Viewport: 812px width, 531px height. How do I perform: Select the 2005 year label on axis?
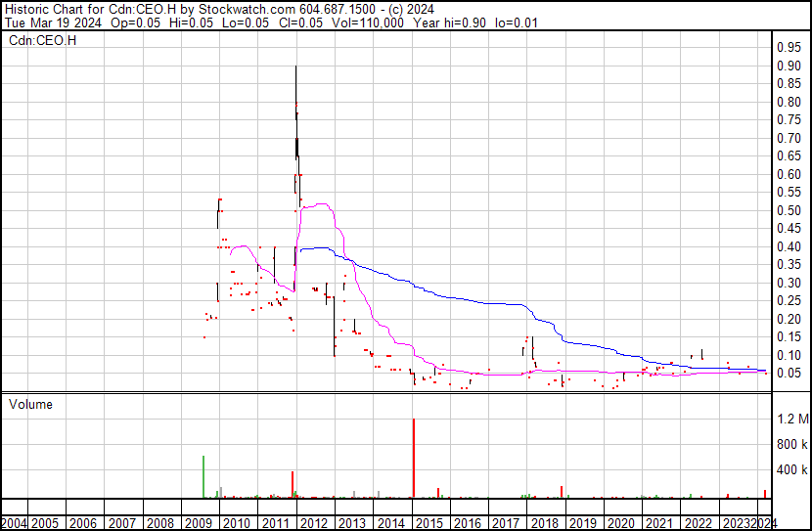[x=45, y=523]
